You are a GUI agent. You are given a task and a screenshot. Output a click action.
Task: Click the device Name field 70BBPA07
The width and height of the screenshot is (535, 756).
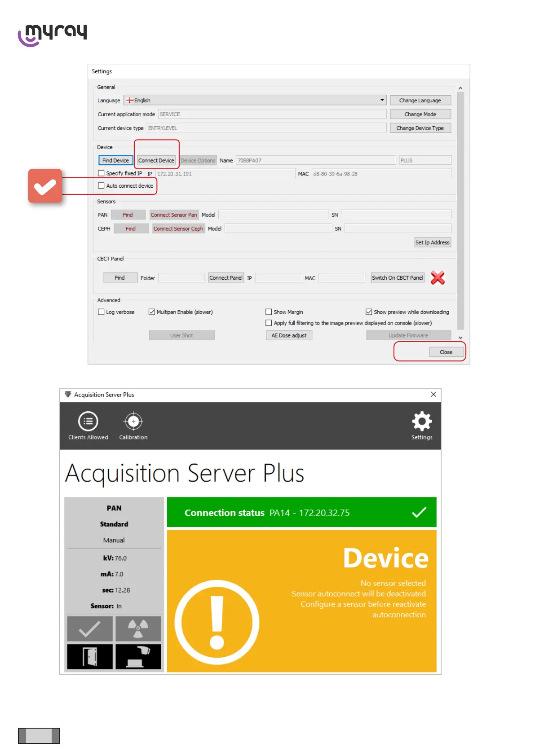pyautogui.click(x=316, y=160)
